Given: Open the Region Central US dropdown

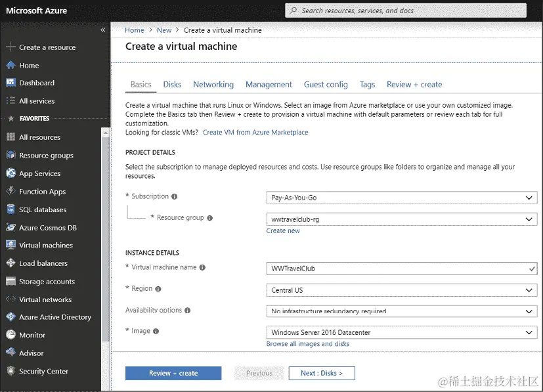Looking at the screenshot, I should [402, 290].
